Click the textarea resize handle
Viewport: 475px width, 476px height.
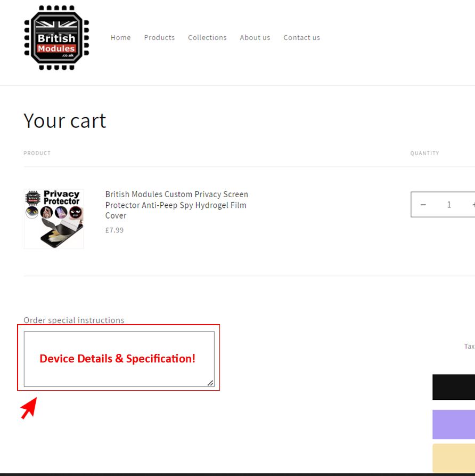tap(210, 383)
